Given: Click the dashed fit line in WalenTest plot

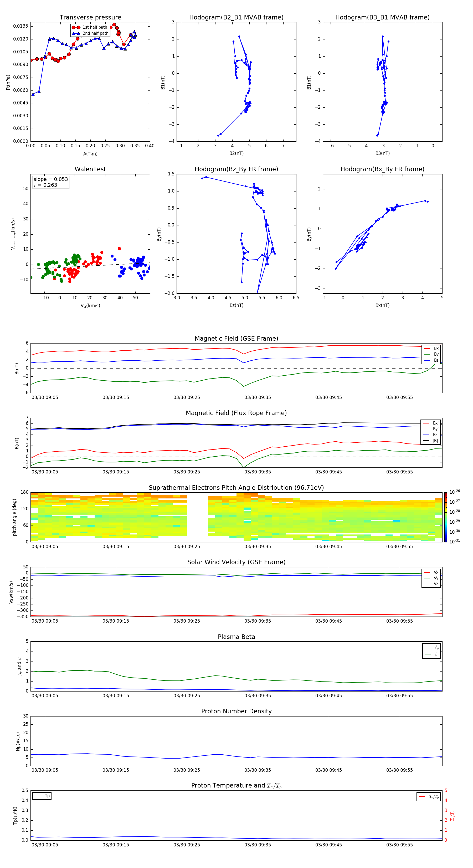Looking at the screenshot, I should coord(90,266).
